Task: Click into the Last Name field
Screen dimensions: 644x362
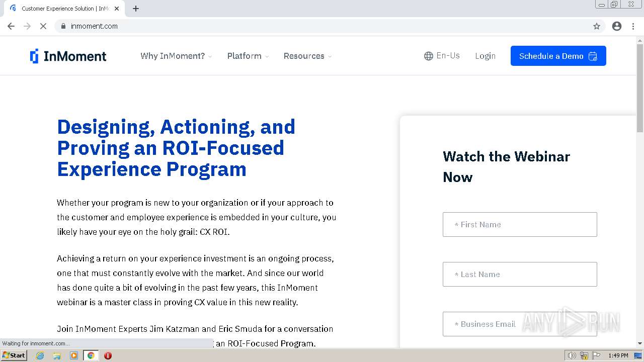Action: coord(520,274)
